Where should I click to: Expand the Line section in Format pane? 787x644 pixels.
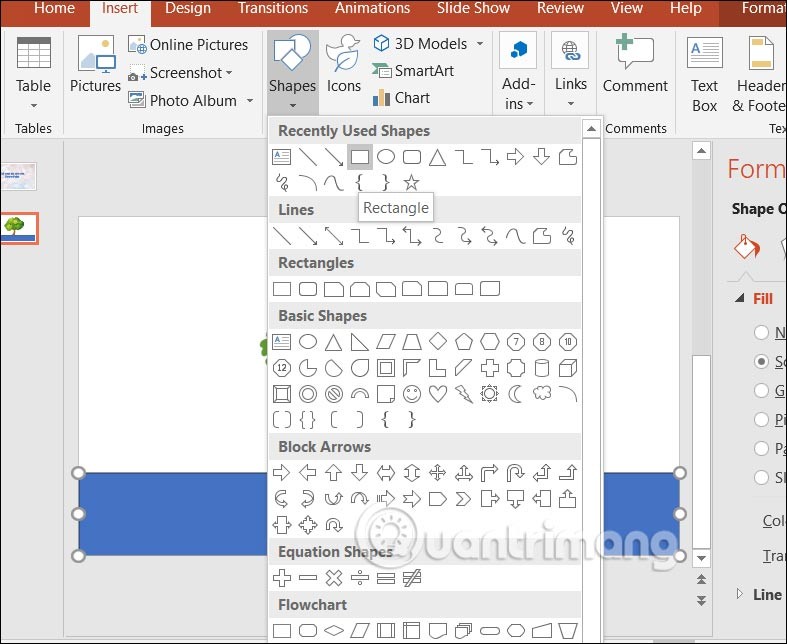(741, 594)
